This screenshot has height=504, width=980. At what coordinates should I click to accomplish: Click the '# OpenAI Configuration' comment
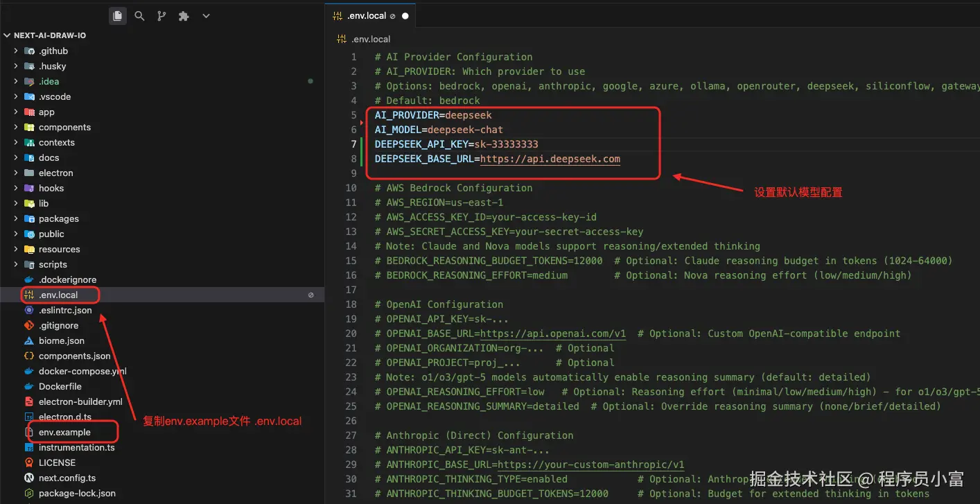[439, 304]
